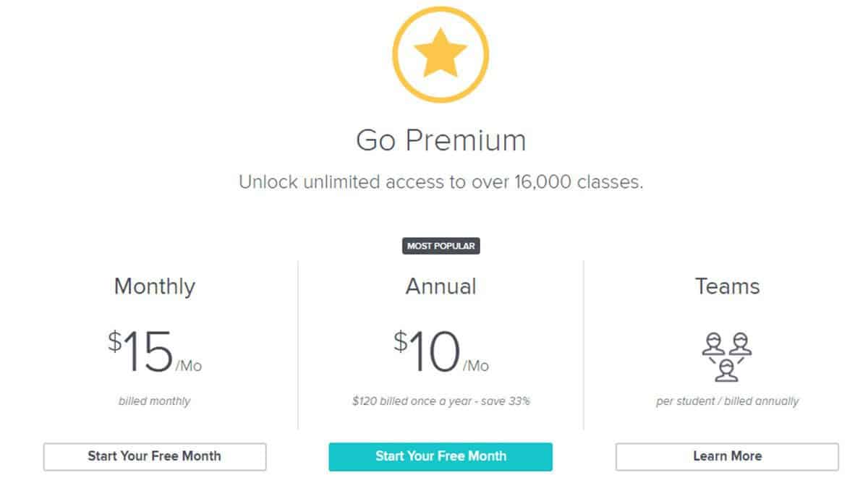Click the Most Popular badge
This screenshot has width=868, height=491.
coord(441,246)
